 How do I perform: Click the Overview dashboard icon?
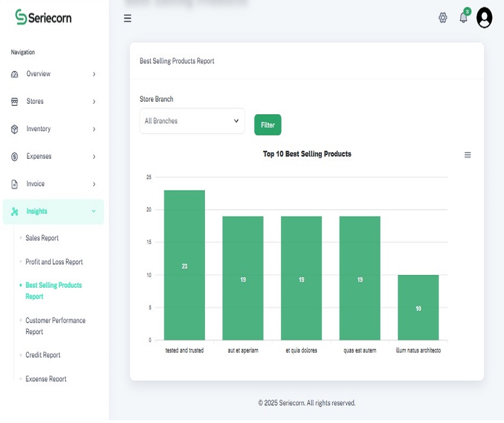(14, 75)
